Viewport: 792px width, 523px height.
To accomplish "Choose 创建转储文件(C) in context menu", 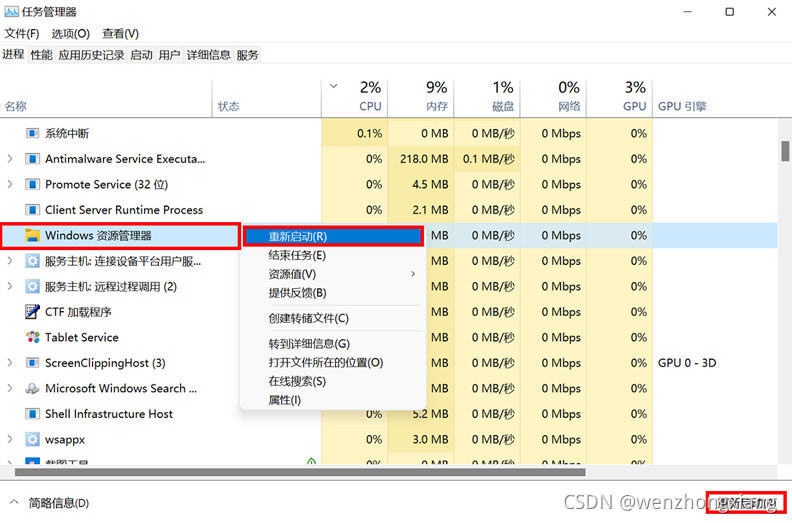I will coord(309,318).
